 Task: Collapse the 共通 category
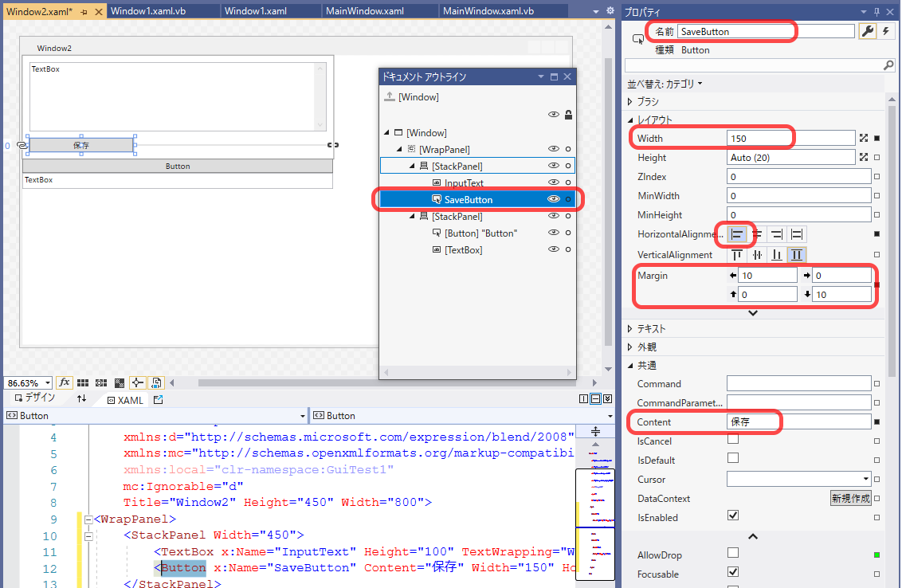pos(630,366)
